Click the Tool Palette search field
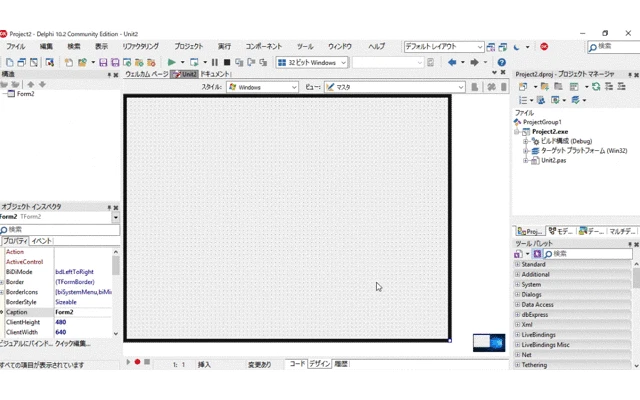The height and width of the screenshot is (400, 640). tap(588, 254)
